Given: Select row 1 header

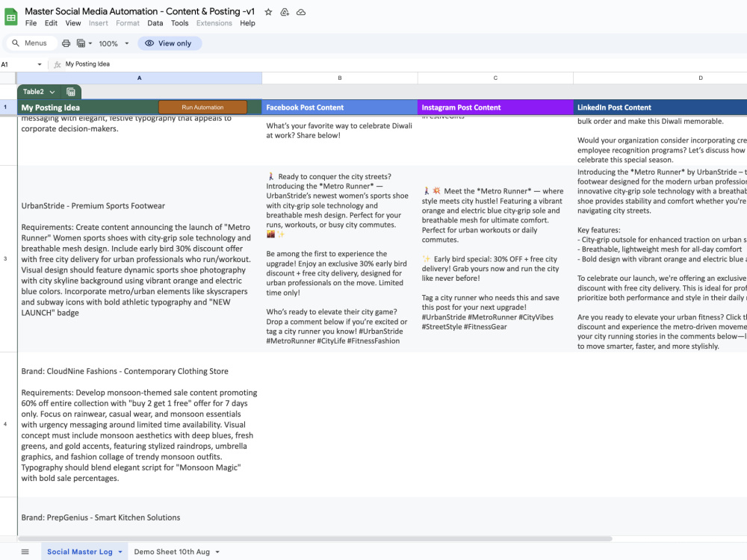Looking at the screenshot, I should pos(8,107).
